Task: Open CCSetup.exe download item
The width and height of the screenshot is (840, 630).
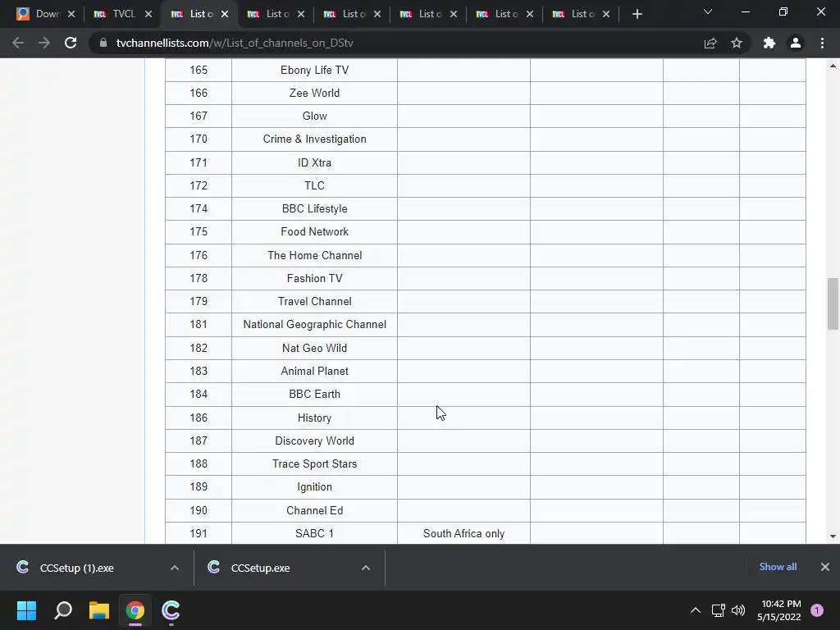Action: click(x=260, y=568)
